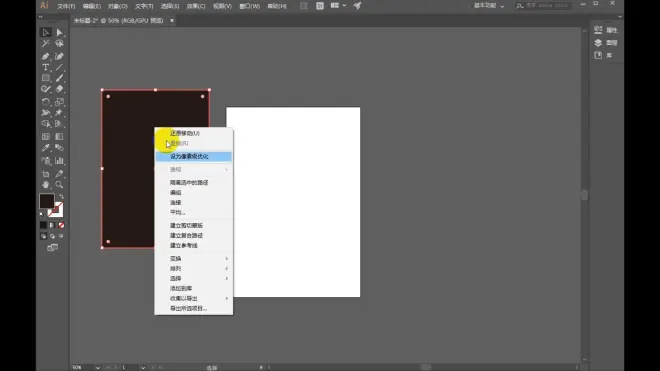The height and width of the screenshot is (371, 660).
Task: Click the dark Fill color swatch
Action: (46, 201)
